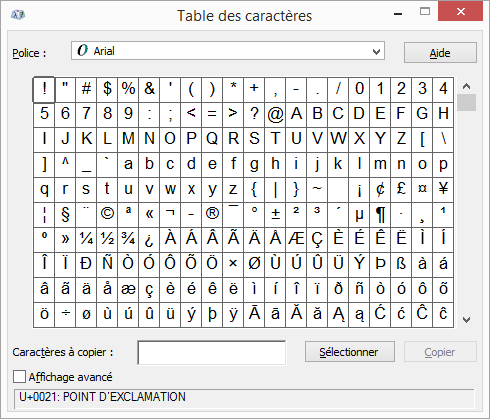Click the scroll down arrow of character grid
The width and height of the screenshot is (490, 419).
(x=466, y=320)
